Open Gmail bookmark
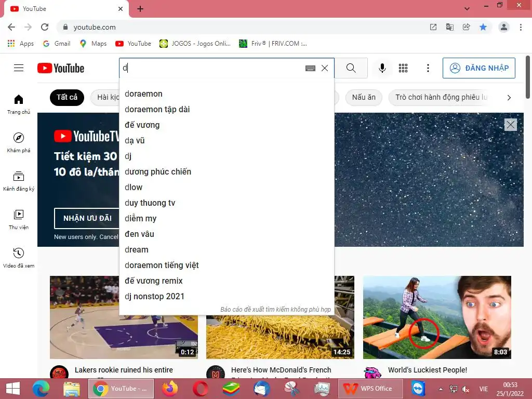The width and height of the screenshot is (532, 399). pos(57,44)
